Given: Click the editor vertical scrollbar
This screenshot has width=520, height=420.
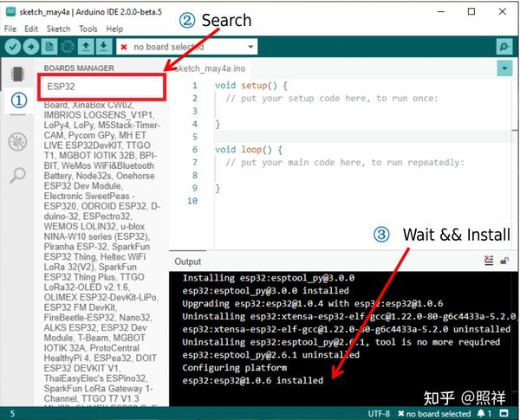Looking at the screenshot, I should click(515, 165).
